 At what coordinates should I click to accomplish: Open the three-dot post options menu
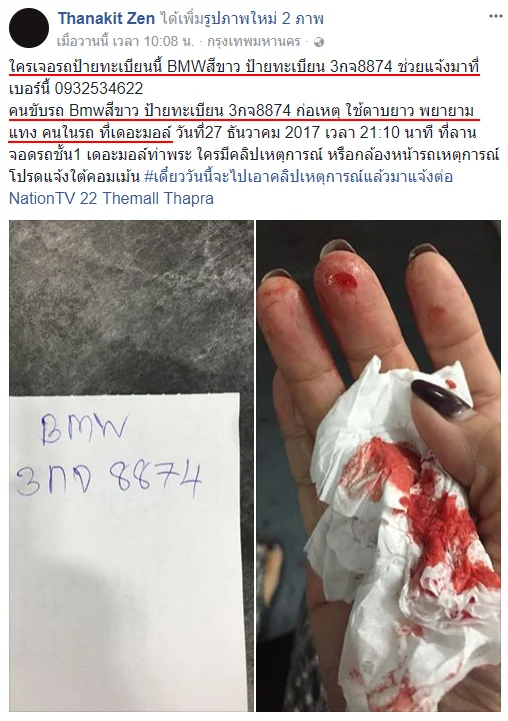point(496,17)
